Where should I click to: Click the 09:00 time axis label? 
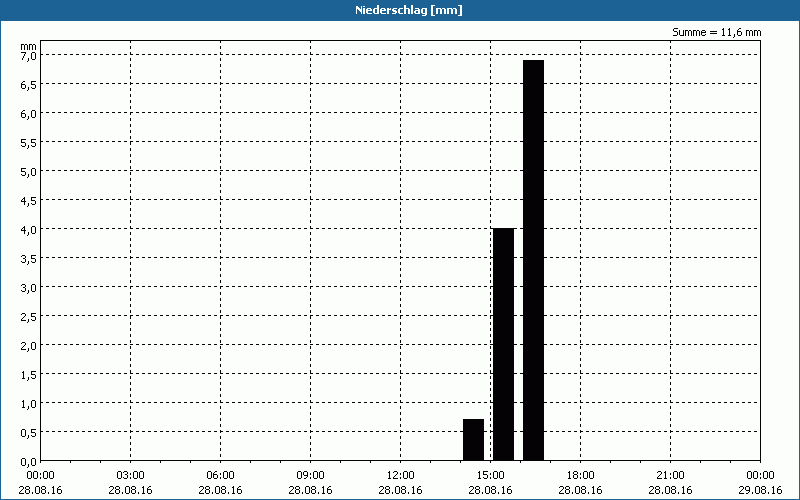coord(310,476)
